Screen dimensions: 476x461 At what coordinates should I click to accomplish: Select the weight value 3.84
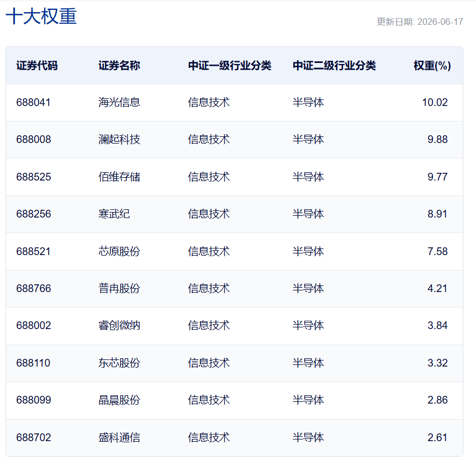[438, 325]
